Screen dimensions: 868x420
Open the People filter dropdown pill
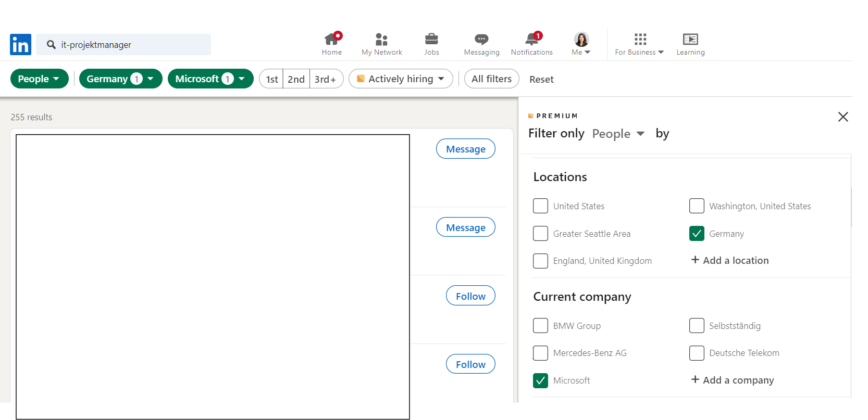tap(40, 79)
